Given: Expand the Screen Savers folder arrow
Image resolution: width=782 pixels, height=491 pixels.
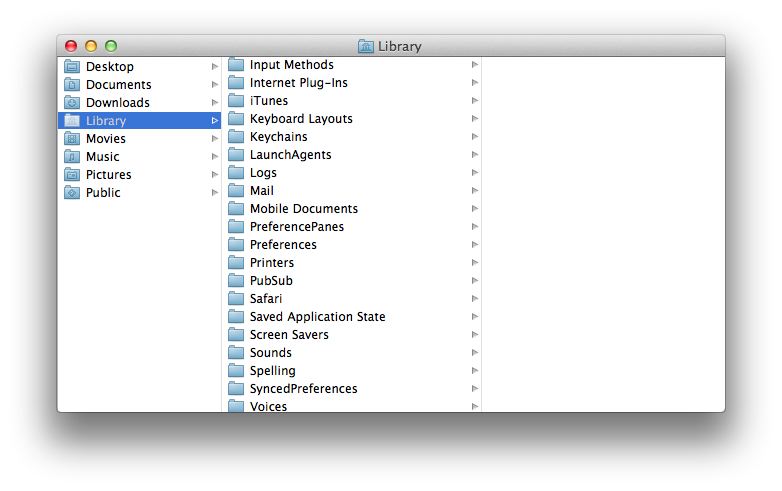Looking at the screenshot, I should click(475, 335).
